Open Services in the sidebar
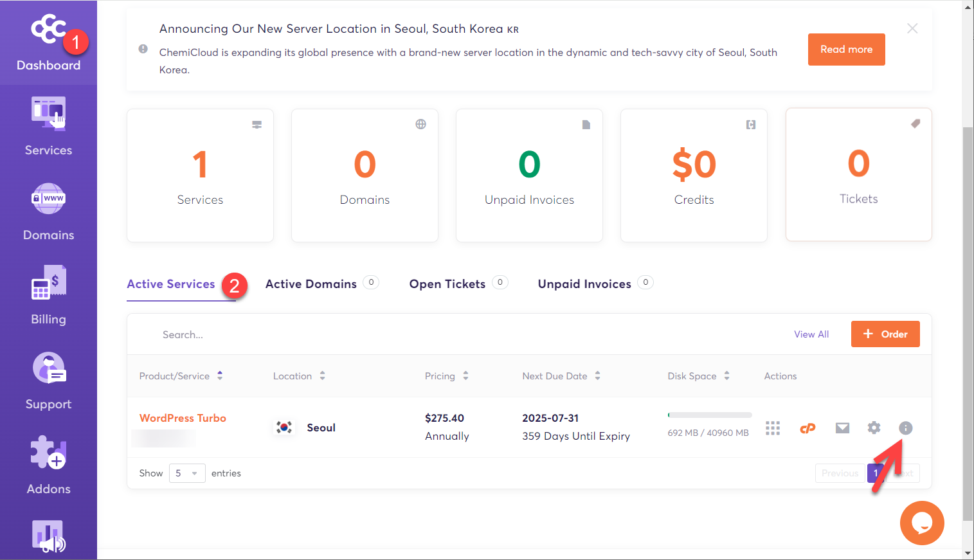 (48, 127)
